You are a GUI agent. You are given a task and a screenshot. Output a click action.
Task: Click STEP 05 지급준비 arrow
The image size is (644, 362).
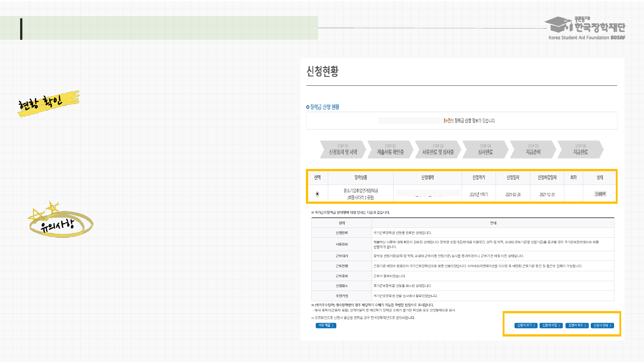pos(533,150)
